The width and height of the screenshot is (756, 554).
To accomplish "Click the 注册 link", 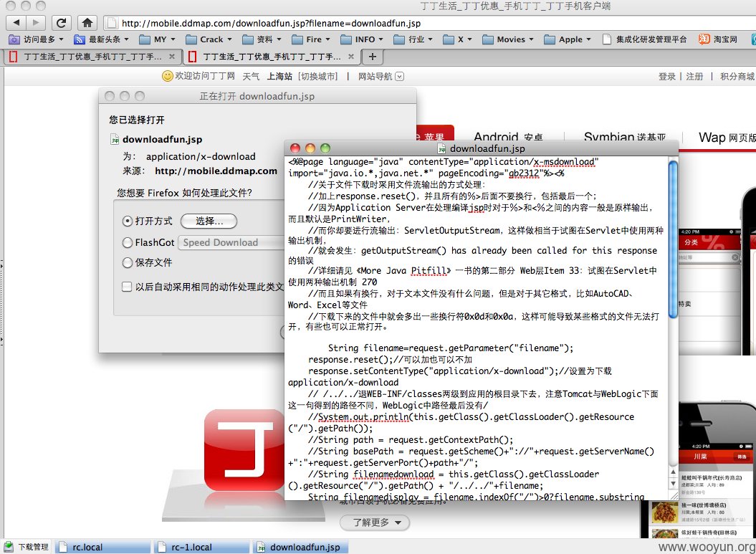I will pyautogui.click(x=694, y=76).
